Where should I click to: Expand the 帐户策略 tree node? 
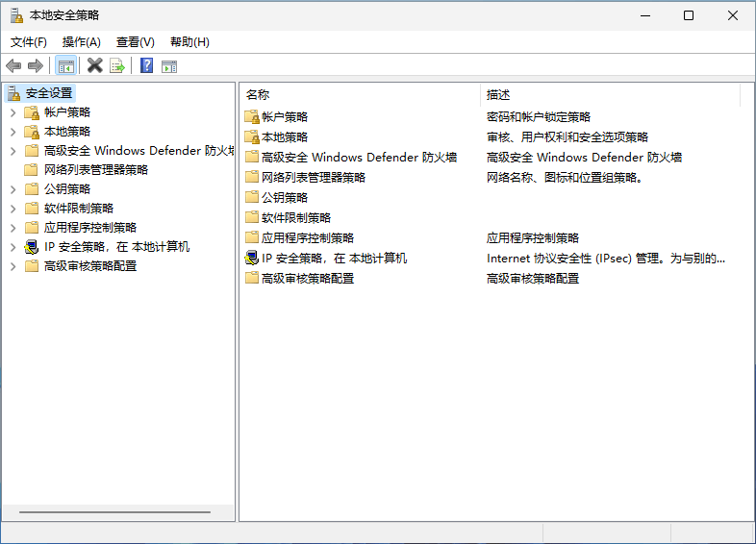13,112
